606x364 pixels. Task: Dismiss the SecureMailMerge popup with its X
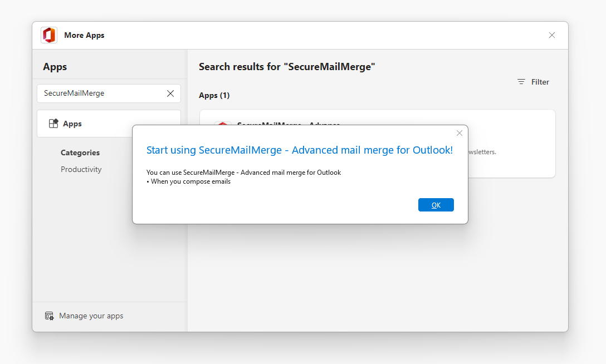[x=460, y=133]
